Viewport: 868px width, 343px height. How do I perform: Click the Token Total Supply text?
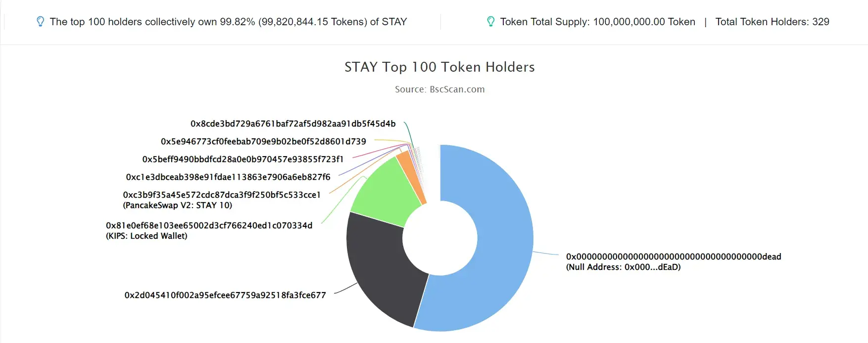click(x=597, y=22)
